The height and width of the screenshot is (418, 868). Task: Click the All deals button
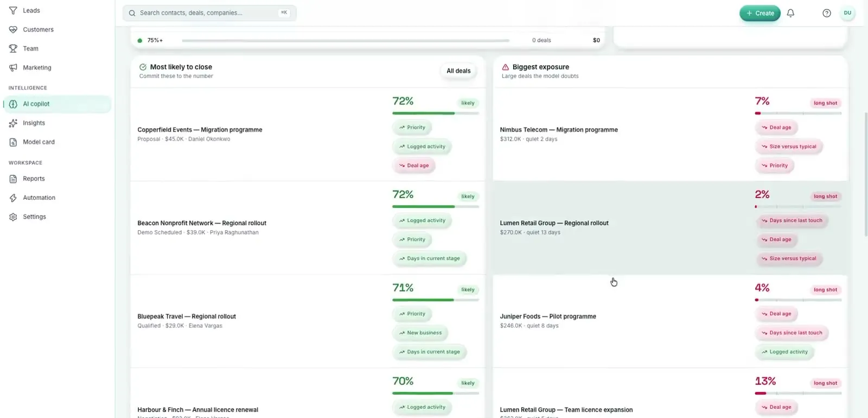tap(458, 71)
